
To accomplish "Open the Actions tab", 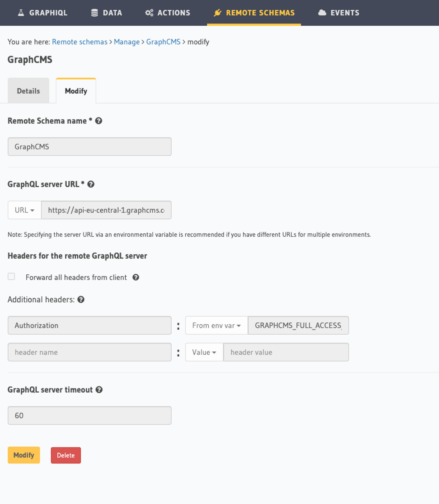I will tap(168, 13).
